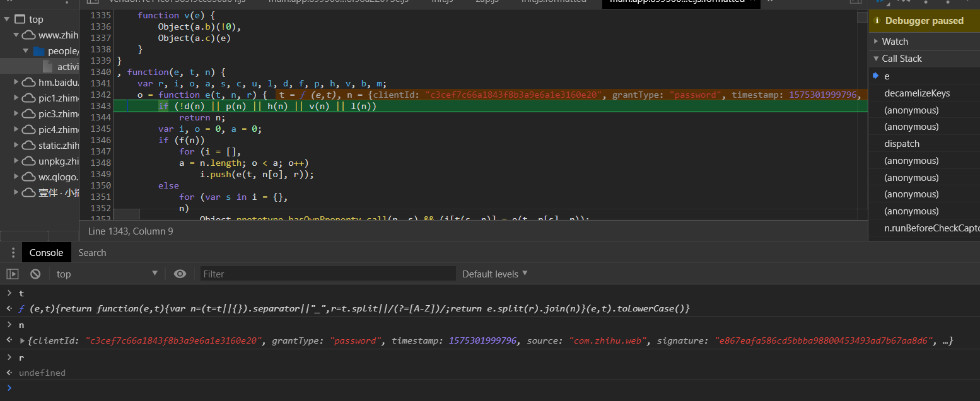Open the JavaScript context dropdown showing top
The height and width of the screenshot is (401, 980).
[x=107, y=274]
